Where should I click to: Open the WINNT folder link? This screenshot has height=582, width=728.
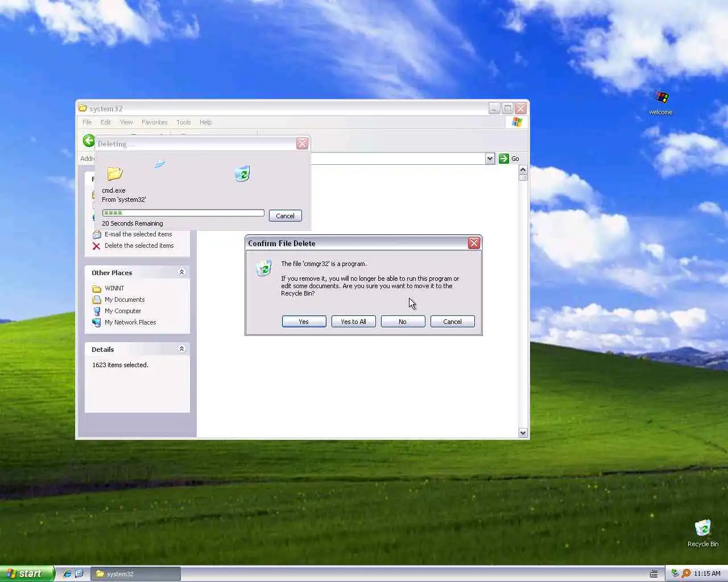pyautogui.click(x=114, y=288)
